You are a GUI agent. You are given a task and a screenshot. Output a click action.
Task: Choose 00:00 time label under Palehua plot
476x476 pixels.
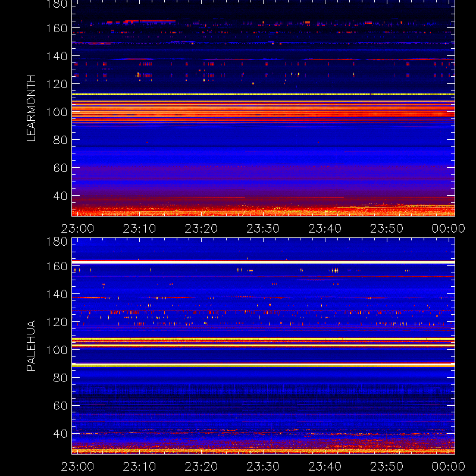pos(449,466)
